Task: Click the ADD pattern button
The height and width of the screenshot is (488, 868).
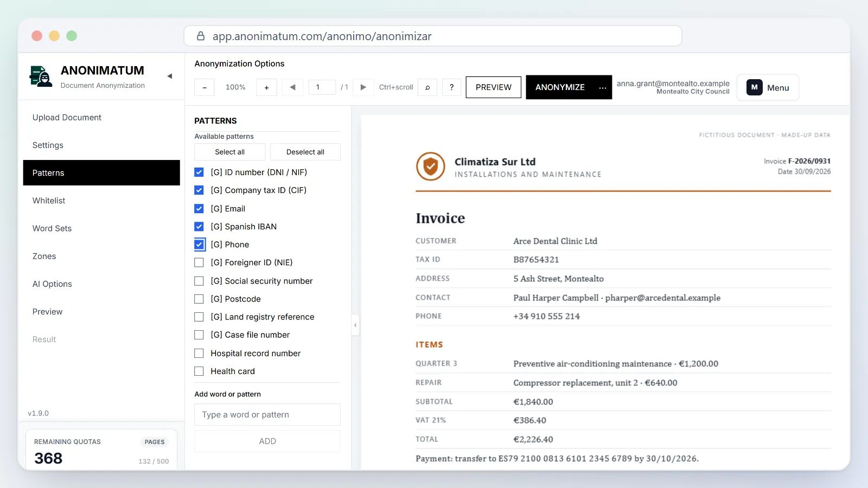Action: 267,441
